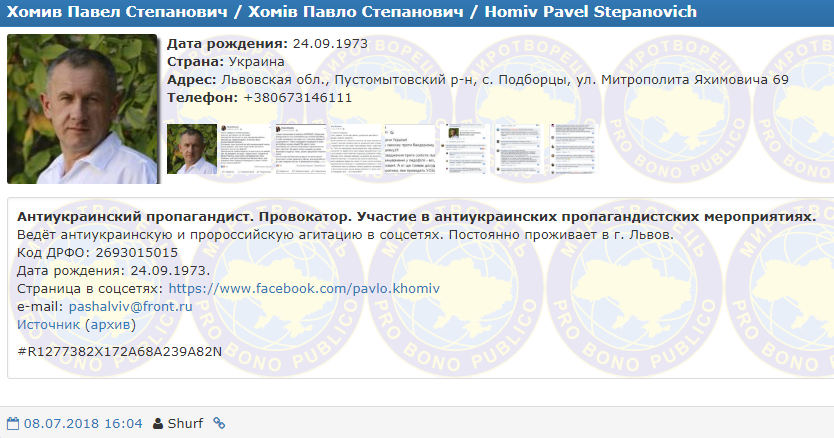The height and width of the screenshot is (438, 834).
Task: Open the fourth gallery thumbnail
Action: (x=353, y=149)
